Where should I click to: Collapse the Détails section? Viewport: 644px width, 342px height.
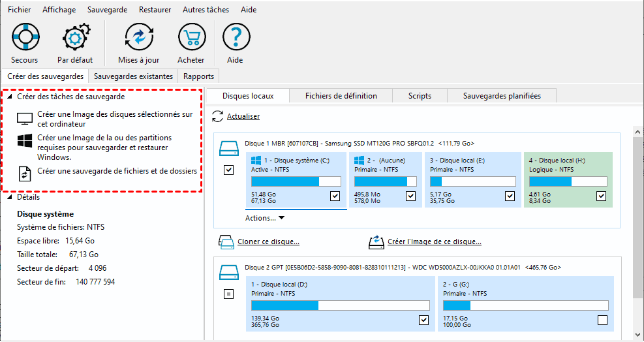(x=10, y=197)
